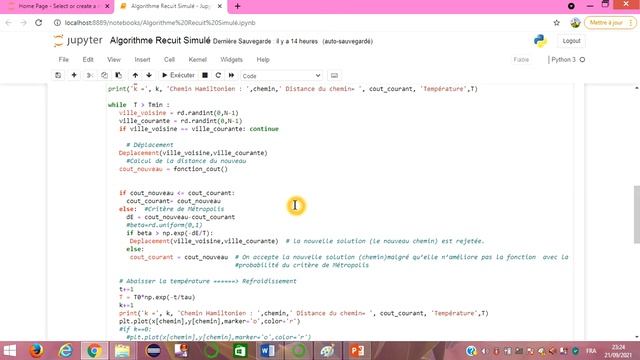
Task: Close the Algorithme Recuit Simulé tab
Action: (x=220, y=6)
